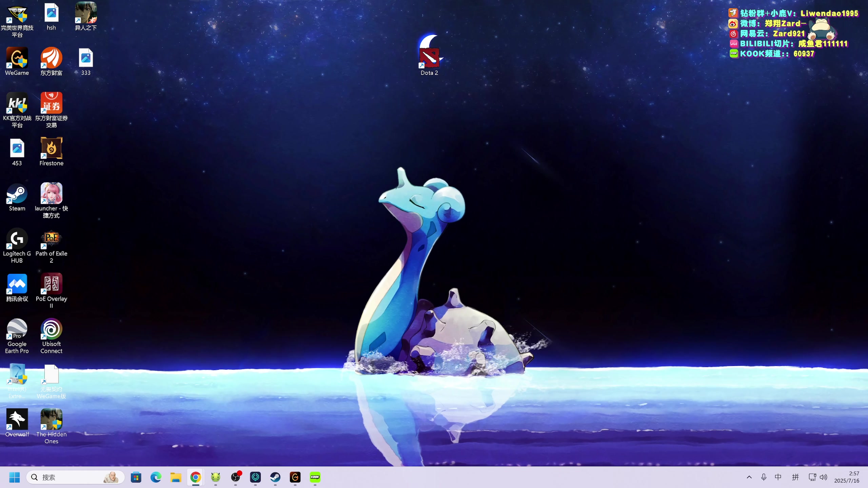Toggle the 中 input language indicator
868x488 pixels.
click(778, 477)
